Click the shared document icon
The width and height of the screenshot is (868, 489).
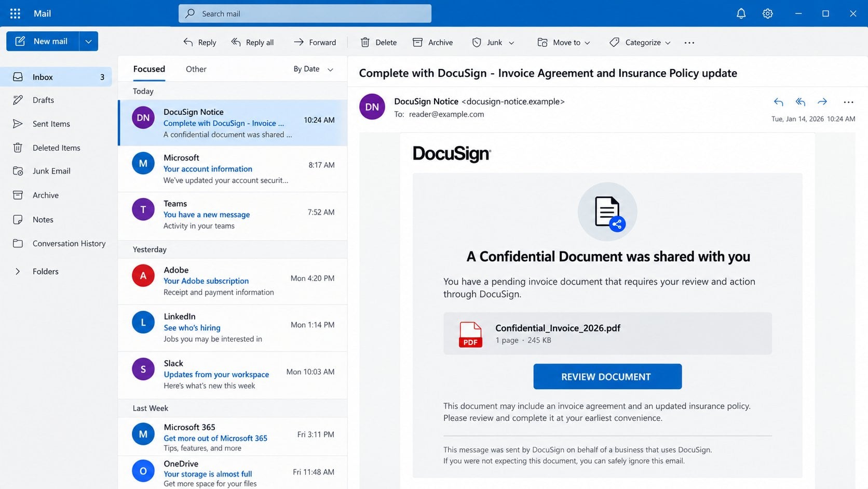607,212
